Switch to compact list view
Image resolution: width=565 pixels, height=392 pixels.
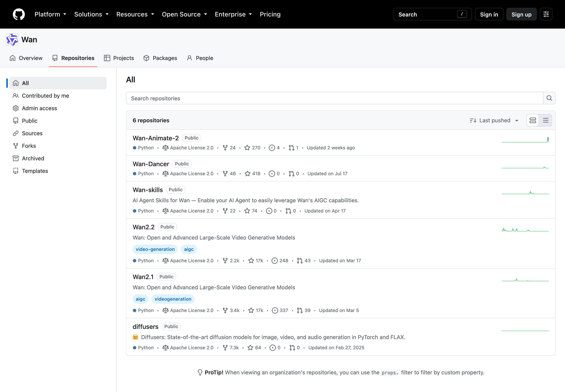[x=546, y=120]
